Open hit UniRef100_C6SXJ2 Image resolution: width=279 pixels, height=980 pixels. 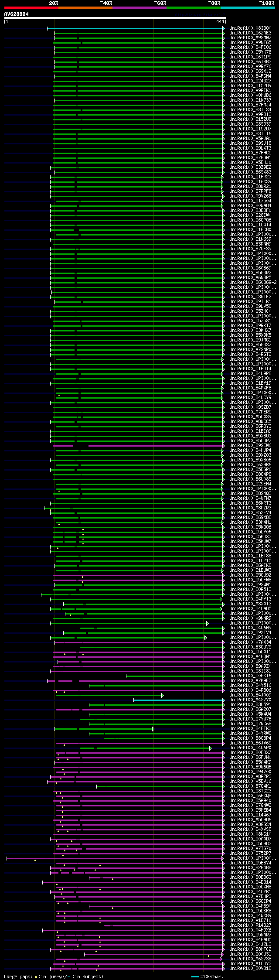pyautogui.click(x=250, y=72)
